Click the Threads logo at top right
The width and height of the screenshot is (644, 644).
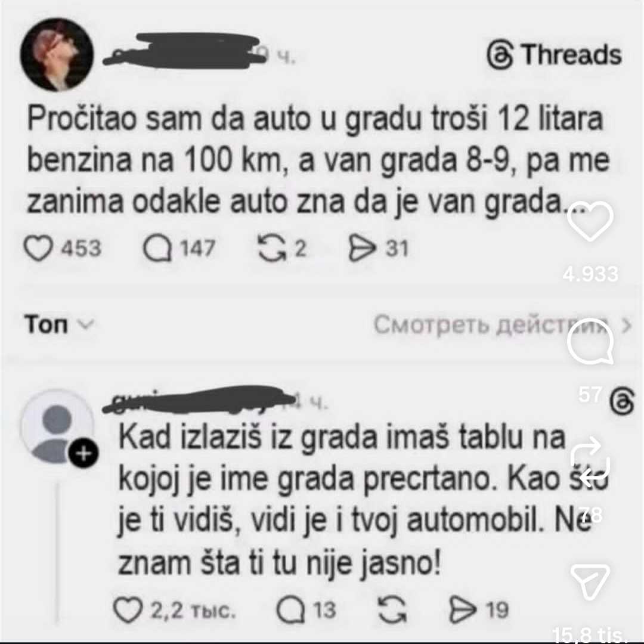tap(554, 55)
